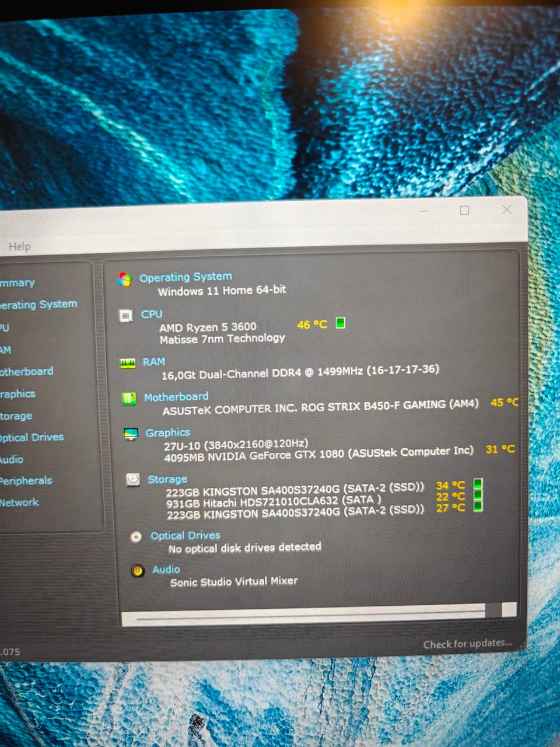Open the Storage heading link
Screen dimensions: 560x747
point(167,479)
